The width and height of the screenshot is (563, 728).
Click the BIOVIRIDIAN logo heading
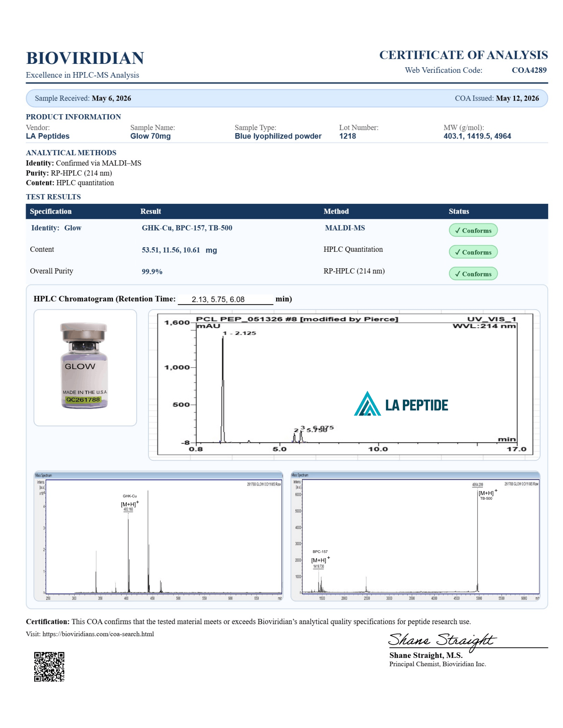(85, 58)
